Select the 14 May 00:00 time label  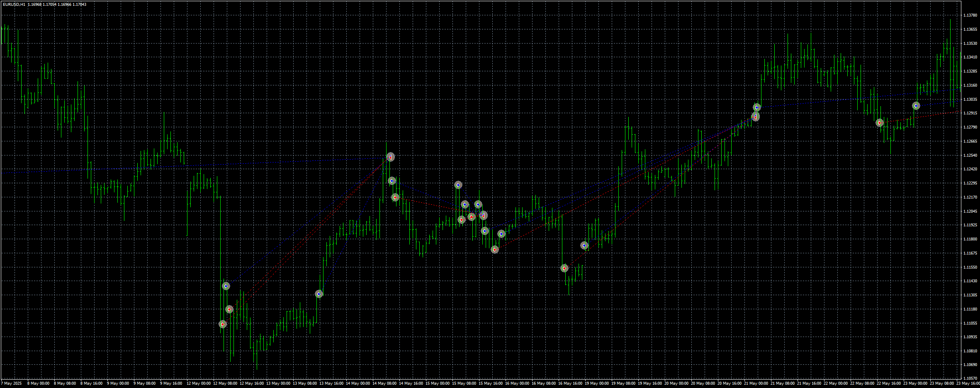pos(357,383)
